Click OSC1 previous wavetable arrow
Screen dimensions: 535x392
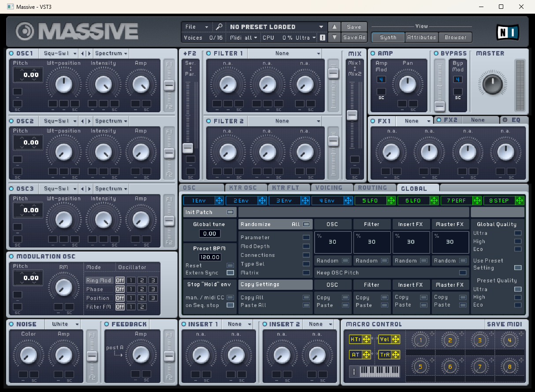click(x=83, y=53)
